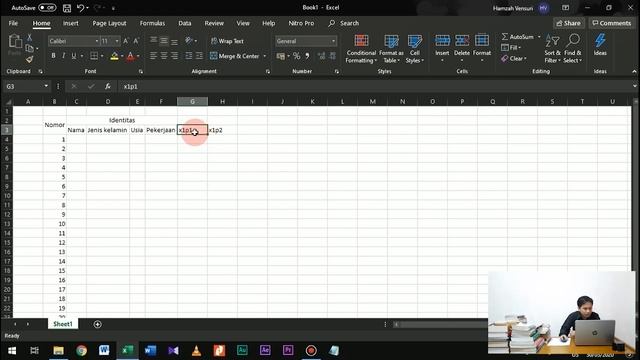The image size is (640, 360).
Task: Add a new sheet
Action: [x=97, y=324]
